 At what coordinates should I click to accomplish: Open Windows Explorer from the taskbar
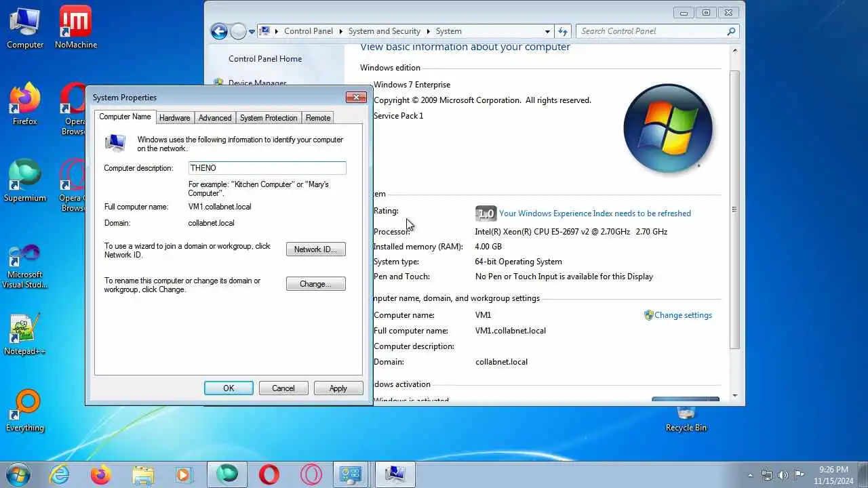(143, 474)
